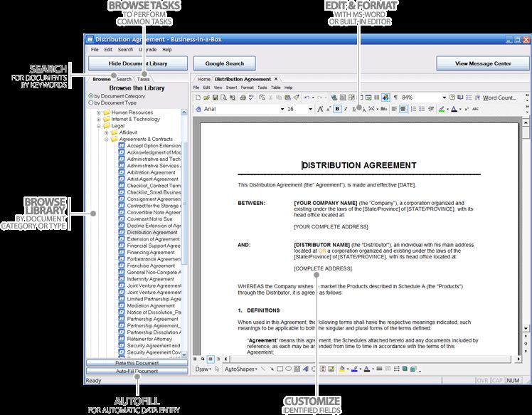Click the Paste clipboard icon
Screen dimensions: 532x415
pos(288,98)
